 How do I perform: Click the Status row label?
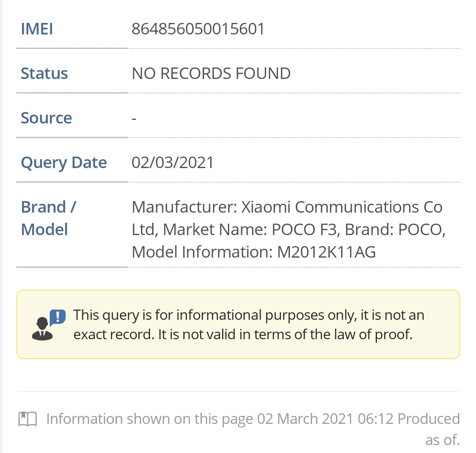(44, 73)
